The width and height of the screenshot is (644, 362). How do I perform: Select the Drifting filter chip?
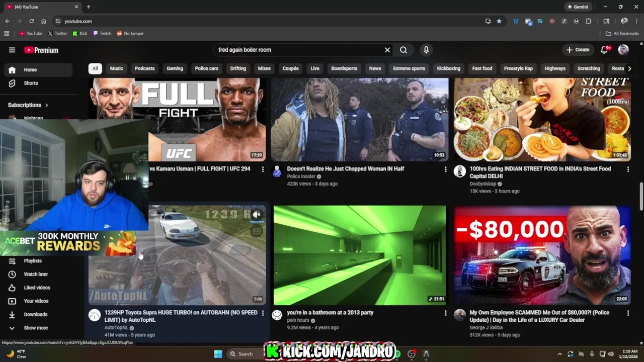(x=238, y=68)
